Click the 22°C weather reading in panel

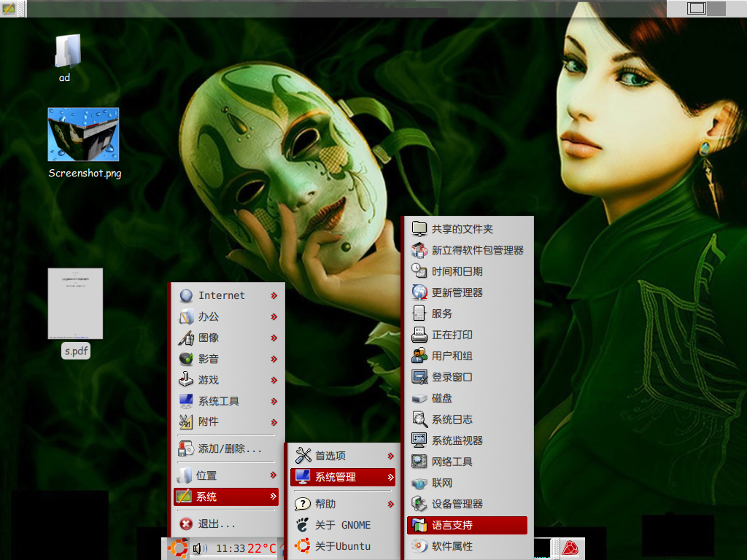coord(262,548)
